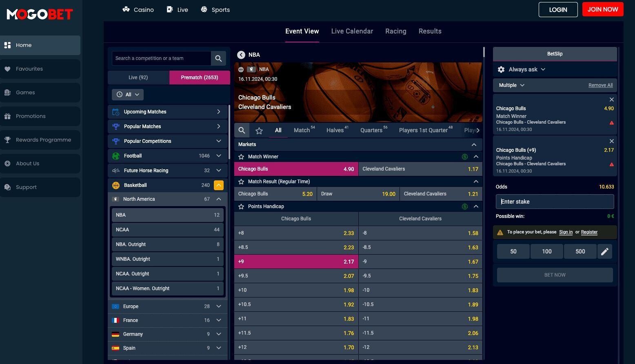Viewport: 635px width, 364px height.
Task: Favourite the Match Winner market star
Action: [241, 157]
